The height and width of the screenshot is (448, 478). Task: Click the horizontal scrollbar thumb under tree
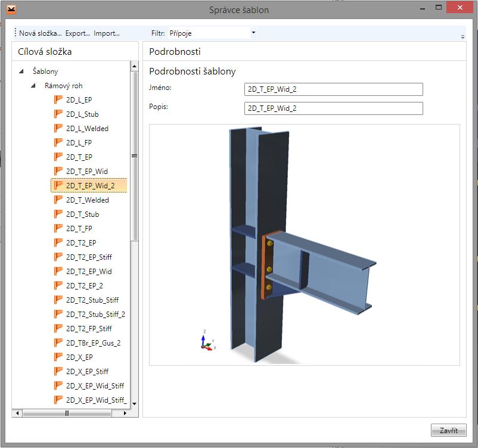(x=67, y=413)
